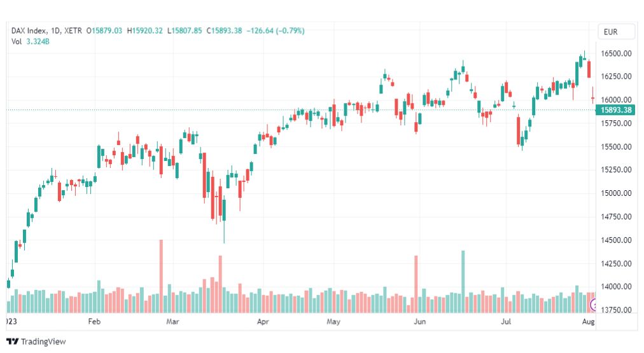Click the Apr label on time axis
Screen dimensions: 644x353
click(263, 322)
